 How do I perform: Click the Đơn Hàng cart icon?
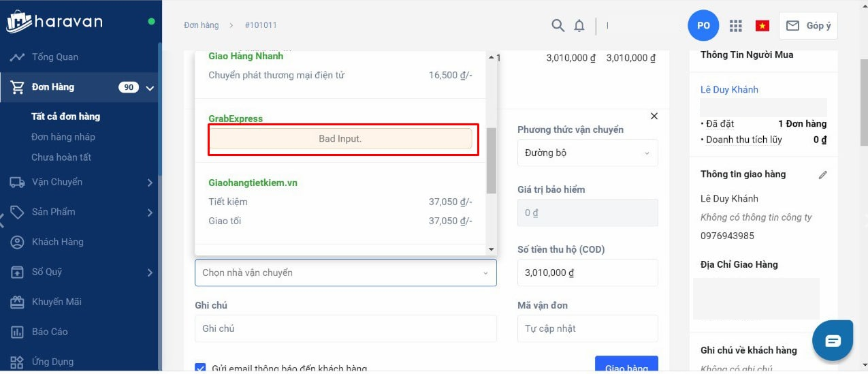coord(18,87)
